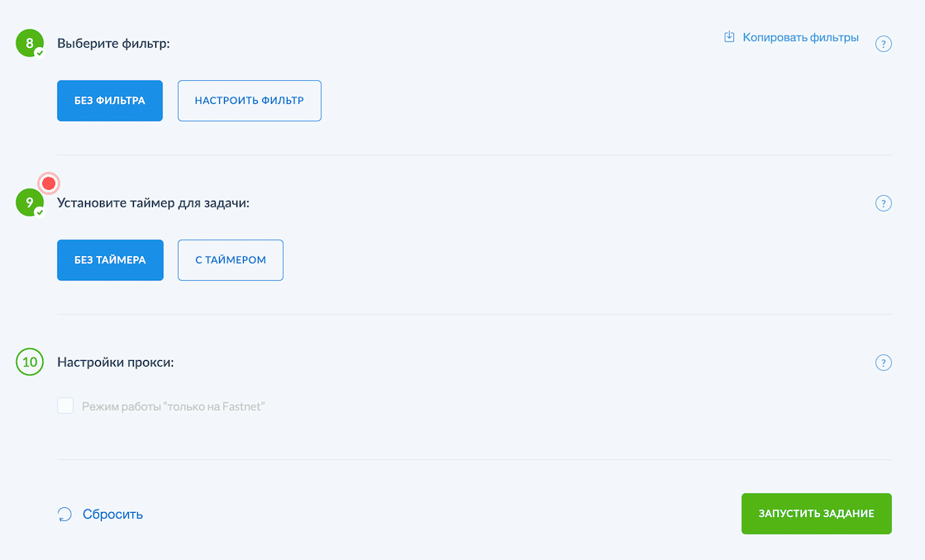Click the "Настройки прокси" heading
The image size is (925, 560).
point(116,362)
